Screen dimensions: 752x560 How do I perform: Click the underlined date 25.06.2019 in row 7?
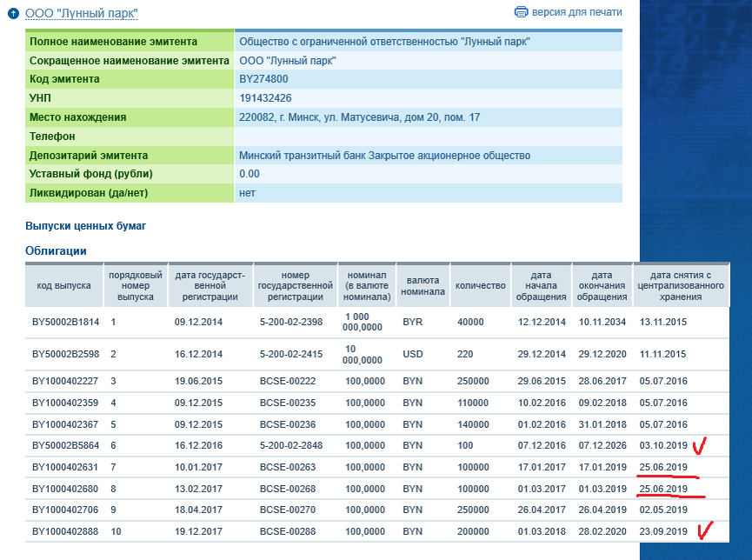(663, 467)
